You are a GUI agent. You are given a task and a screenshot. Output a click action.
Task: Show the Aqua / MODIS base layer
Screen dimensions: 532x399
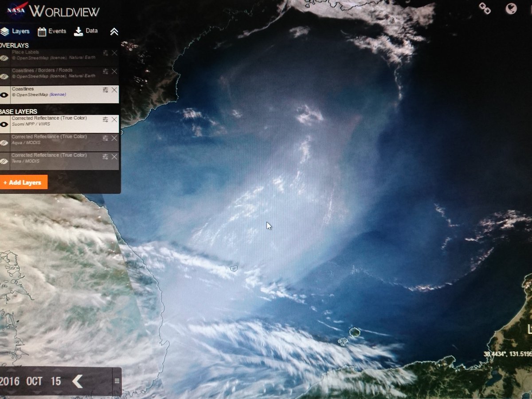pos(4,143)
